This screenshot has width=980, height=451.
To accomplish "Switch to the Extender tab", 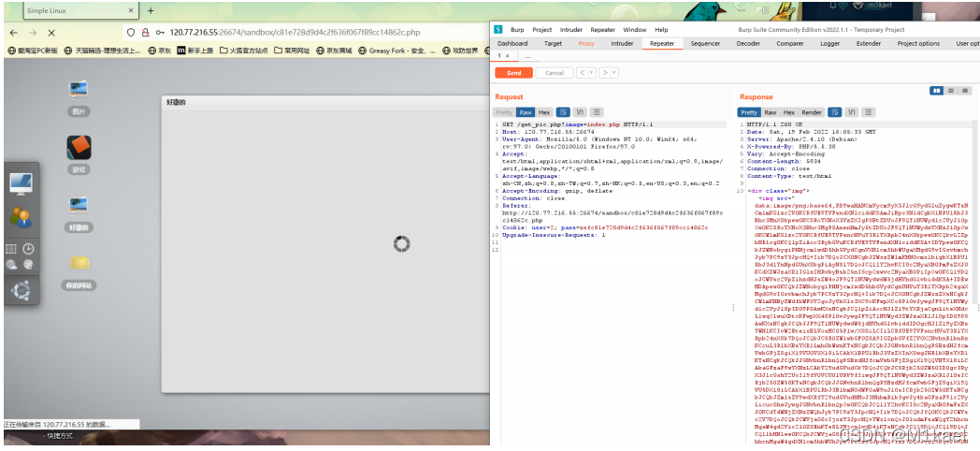I will (x=869, y=44).
